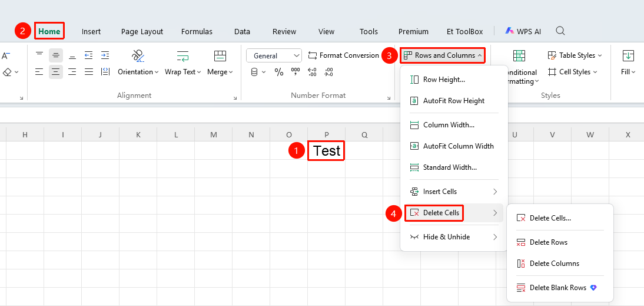644x306 pixels.
Task: Expand the Orientation dropdown arrow
Action: (x=157, y=73)
